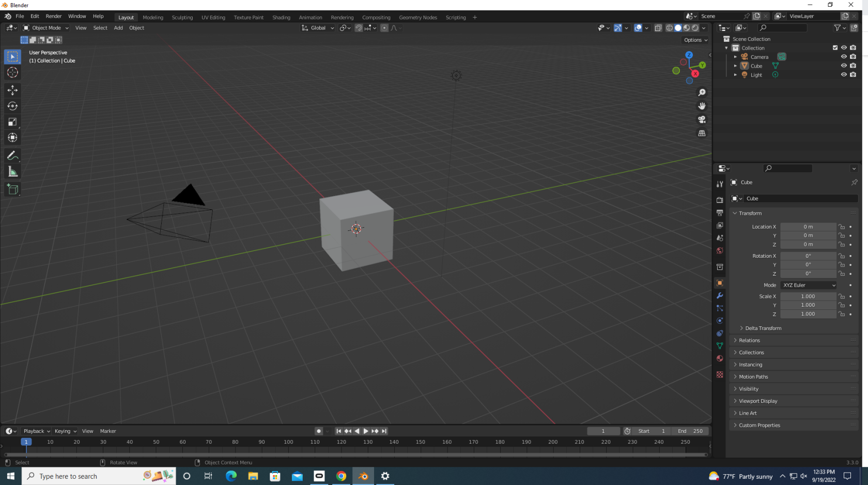Viewport: 868px width, 485px height.
Task: Lock Location X property
Action: (x=842, y=227)
